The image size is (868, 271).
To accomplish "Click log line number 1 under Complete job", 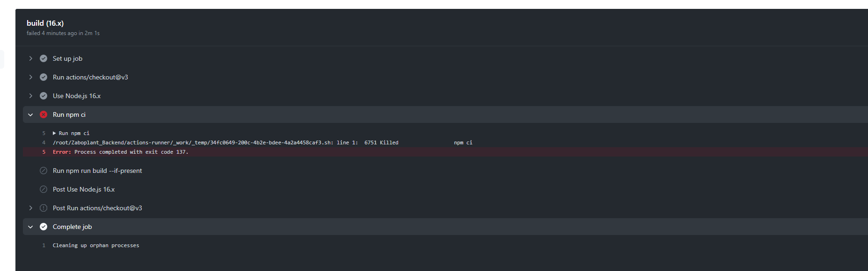I will pos(44,245).
